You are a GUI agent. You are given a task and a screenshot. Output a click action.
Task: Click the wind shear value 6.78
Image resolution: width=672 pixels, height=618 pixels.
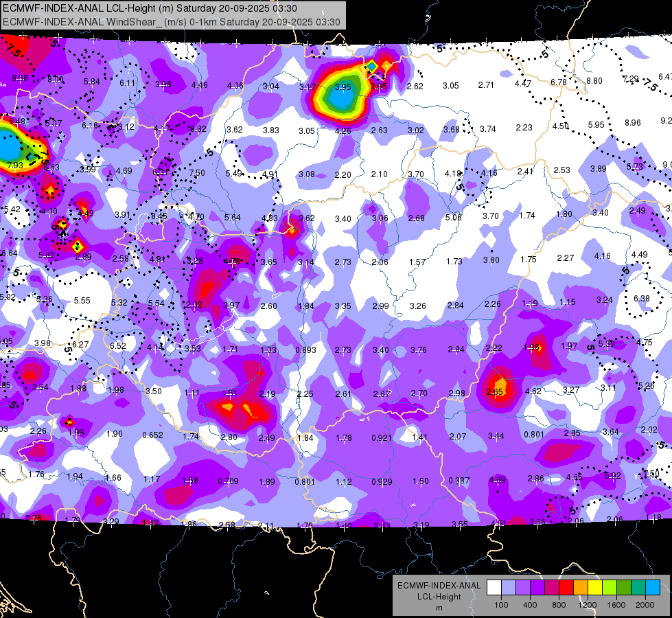pyautogui.click(x=559, y=82)
